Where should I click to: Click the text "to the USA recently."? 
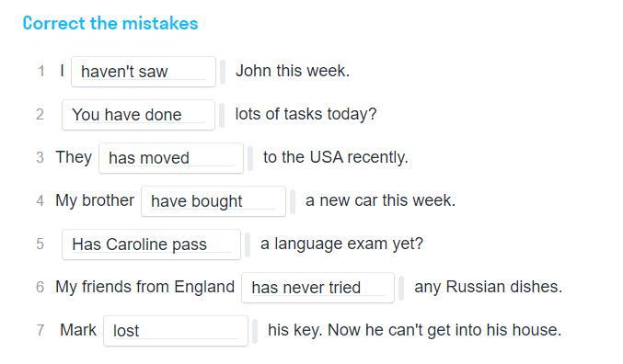pos(336,157)
